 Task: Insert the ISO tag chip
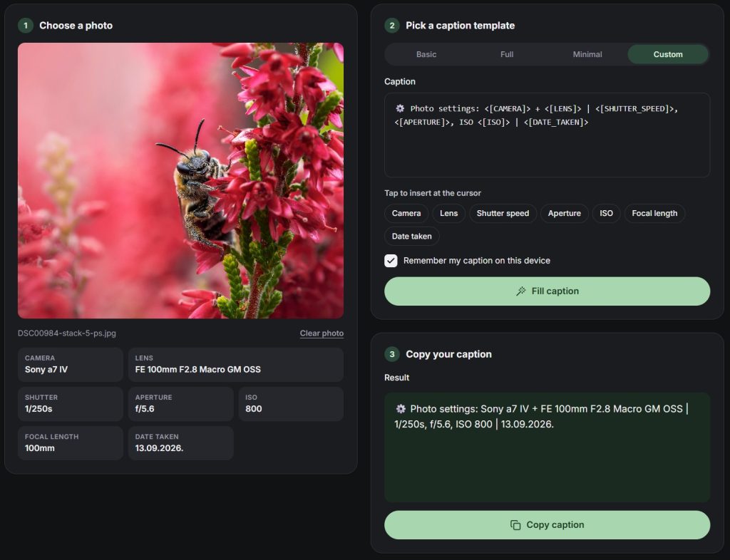(606, 214)
